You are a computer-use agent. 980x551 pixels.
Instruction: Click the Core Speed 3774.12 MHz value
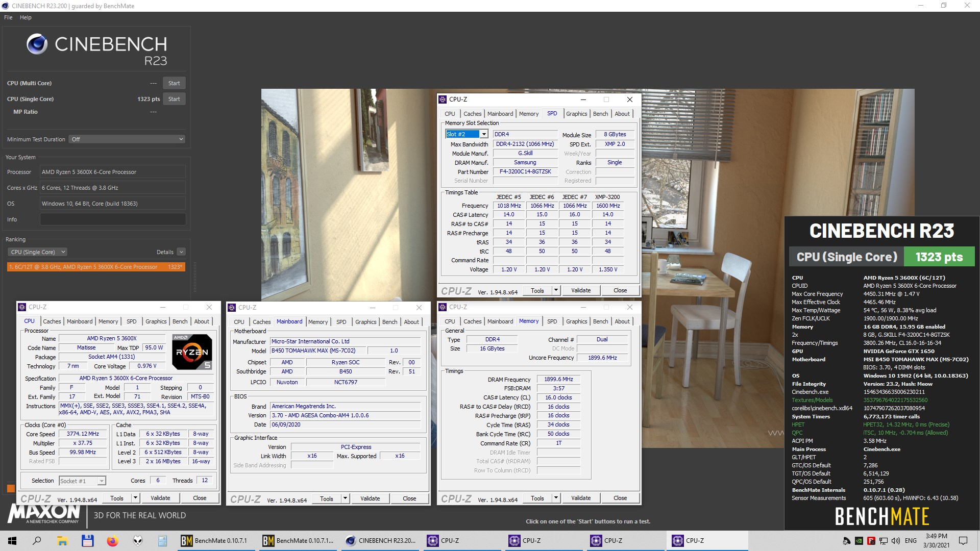83,434
